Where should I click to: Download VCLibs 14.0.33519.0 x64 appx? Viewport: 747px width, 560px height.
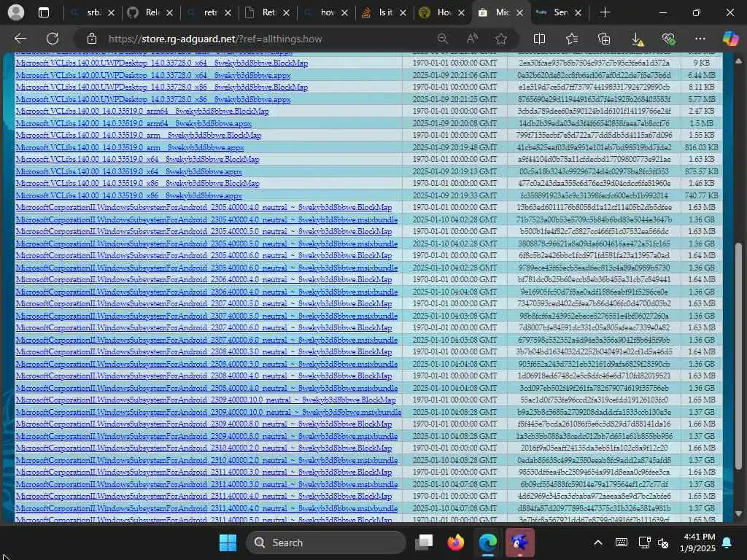coord(128,171)
